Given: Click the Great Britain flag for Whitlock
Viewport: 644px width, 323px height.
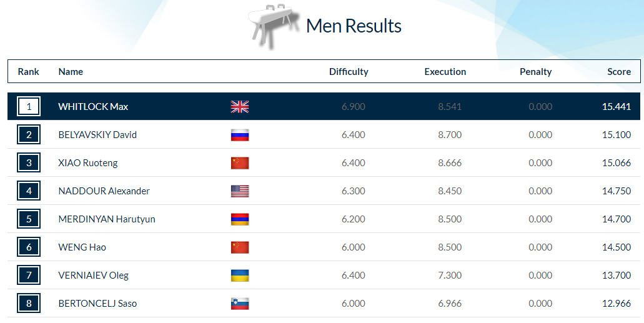Looking at the screenshot, I should tap(240, 107).
